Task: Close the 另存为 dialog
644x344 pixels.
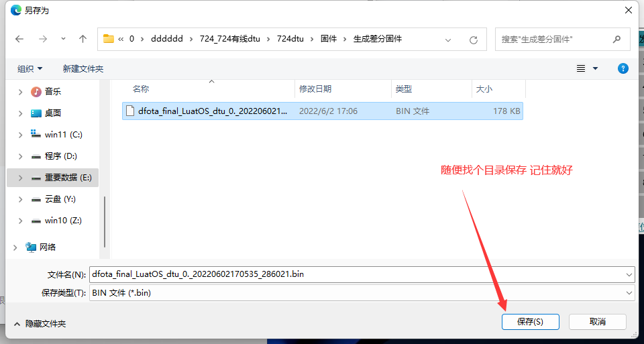Action: (x=629, y=10)
